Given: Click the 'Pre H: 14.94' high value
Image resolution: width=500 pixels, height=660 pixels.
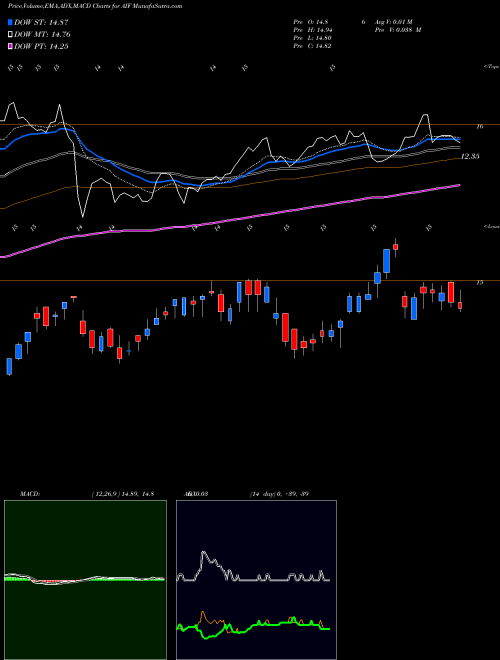Looking at the screenshot, I should 313,30.
